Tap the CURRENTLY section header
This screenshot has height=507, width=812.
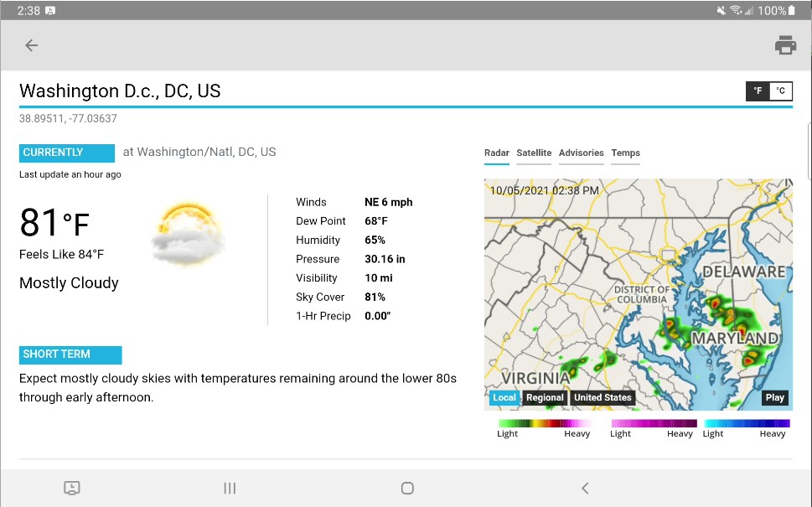point(67,153)
